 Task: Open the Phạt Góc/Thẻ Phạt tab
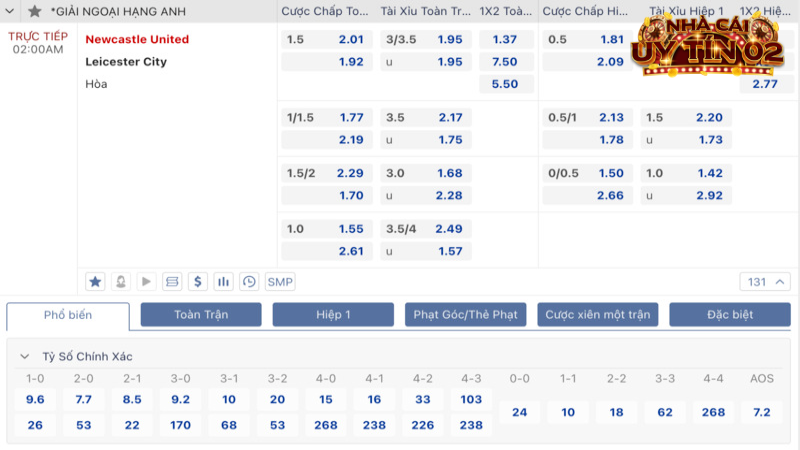pyautogui.click(x=465, y=315)
